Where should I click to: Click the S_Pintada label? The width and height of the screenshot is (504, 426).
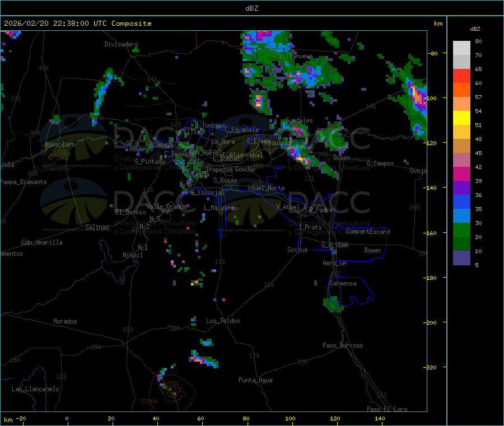150,162
